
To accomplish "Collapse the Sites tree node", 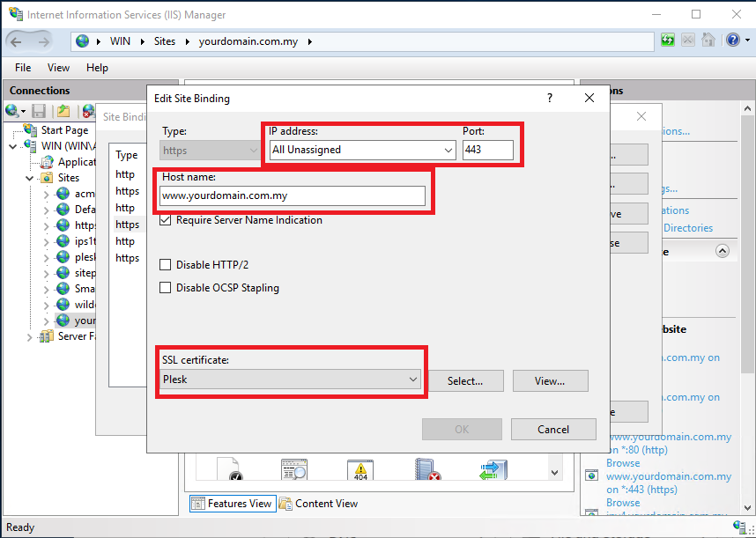I will click(x=31, y=178).
